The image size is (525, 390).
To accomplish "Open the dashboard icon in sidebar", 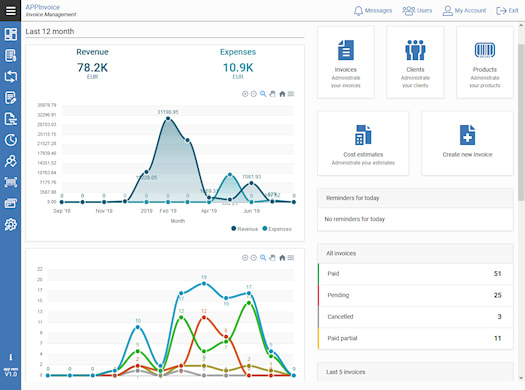I will (x=10, y=34).
